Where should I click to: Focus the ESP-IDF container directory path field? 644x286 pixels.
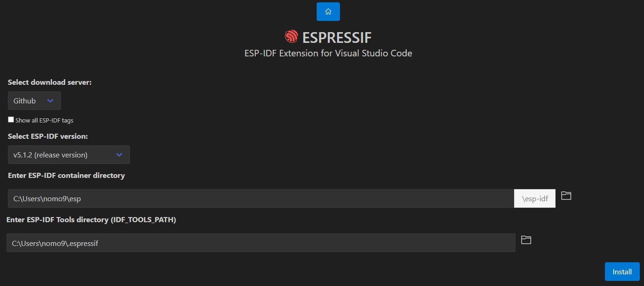click(x=261, y=198)
